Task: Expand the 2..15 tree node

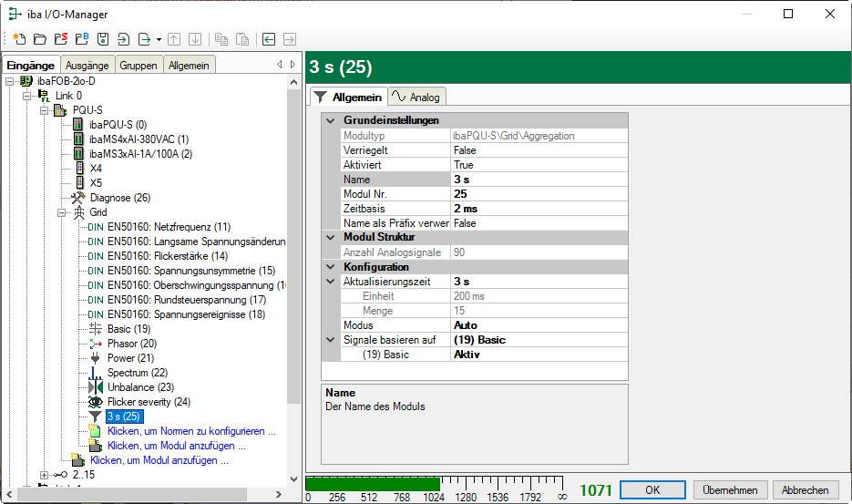Action: tap(45, 475)
